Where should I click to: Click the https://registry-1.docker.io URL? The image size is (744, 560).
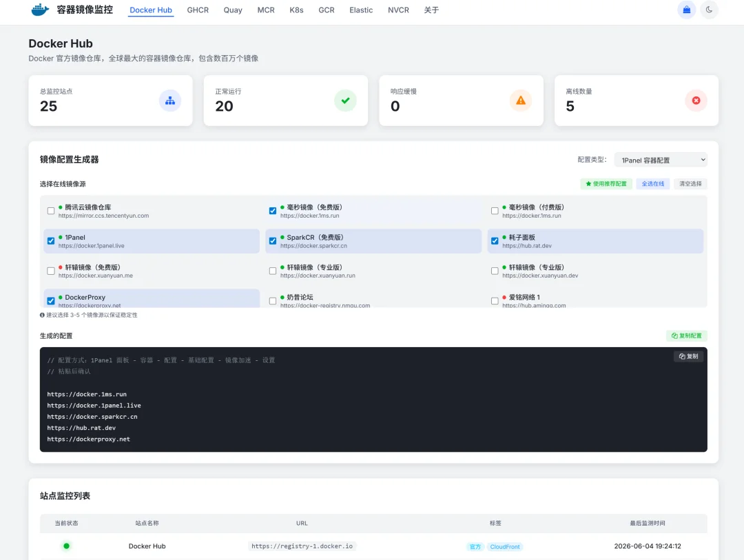(x=302, y=546)
